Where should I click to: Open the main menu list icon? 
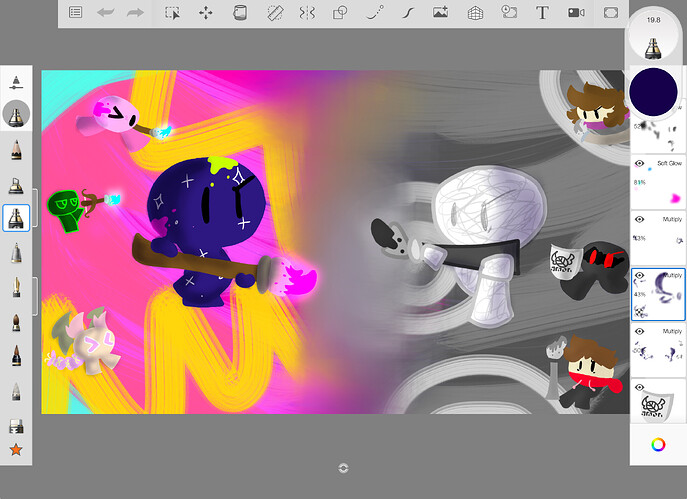pyautogui.click(x=76, y=13)
